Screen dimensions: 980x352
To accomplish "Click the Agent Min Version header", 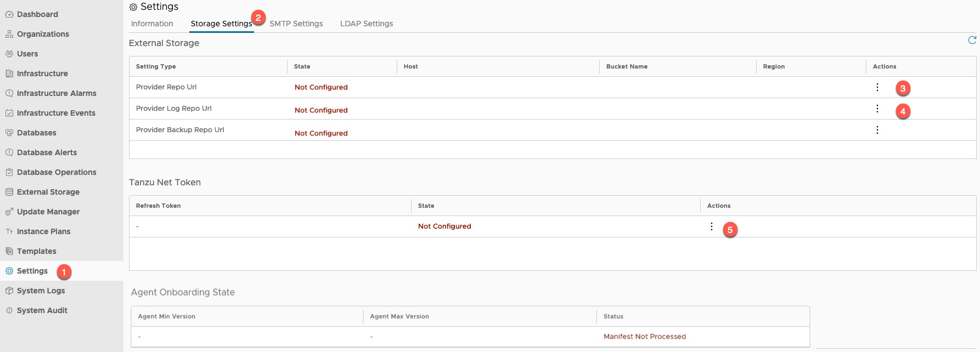I will tap(167, 316).
